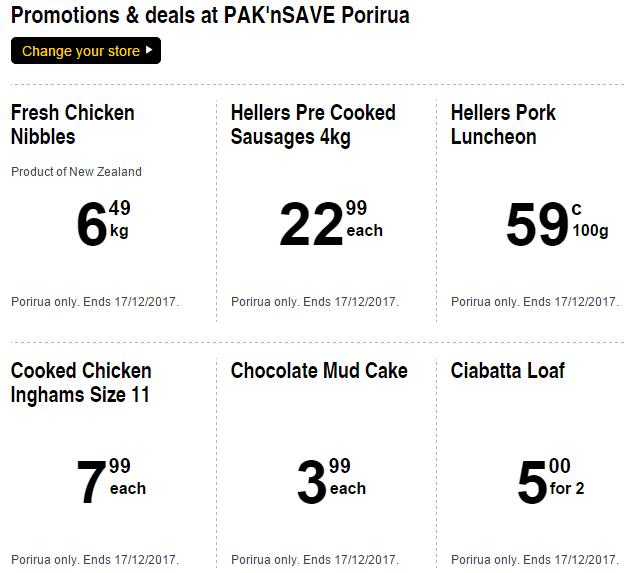624x573 pixels.
Task: Click the end date under Hellers Sausages price
Action: pyautogui.click(x=315, y=302)
